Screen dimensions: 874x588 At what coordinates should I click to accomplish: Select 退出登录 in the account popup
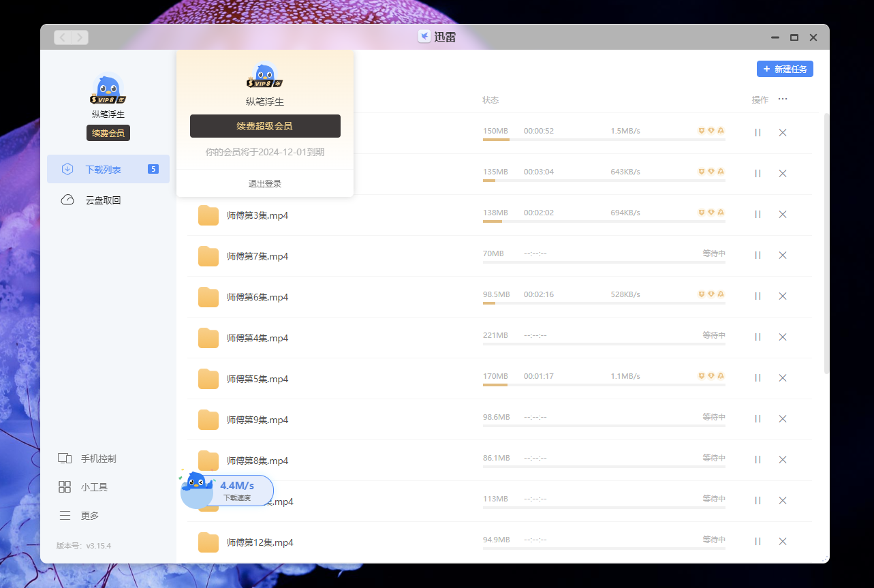point(265,183)
